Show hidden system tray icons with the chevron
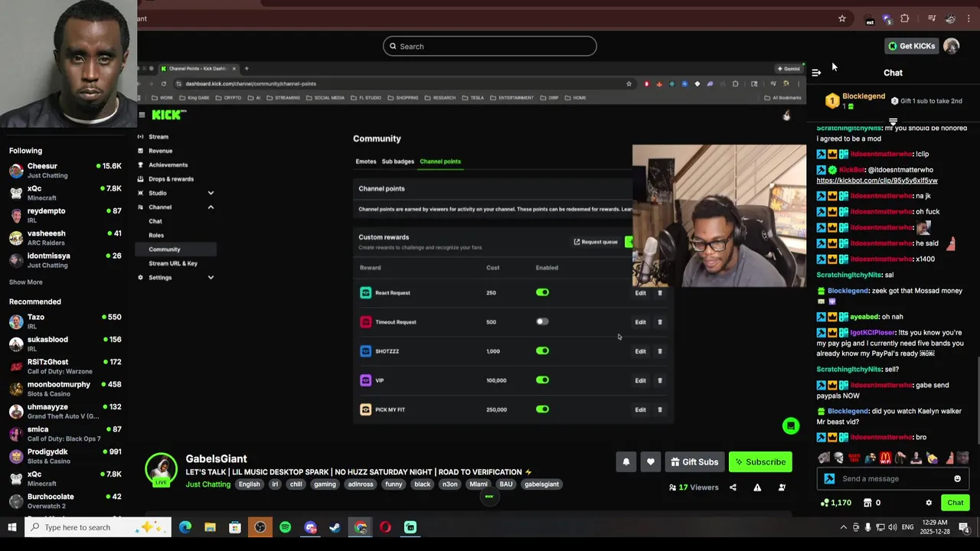 tap(844, 527)
